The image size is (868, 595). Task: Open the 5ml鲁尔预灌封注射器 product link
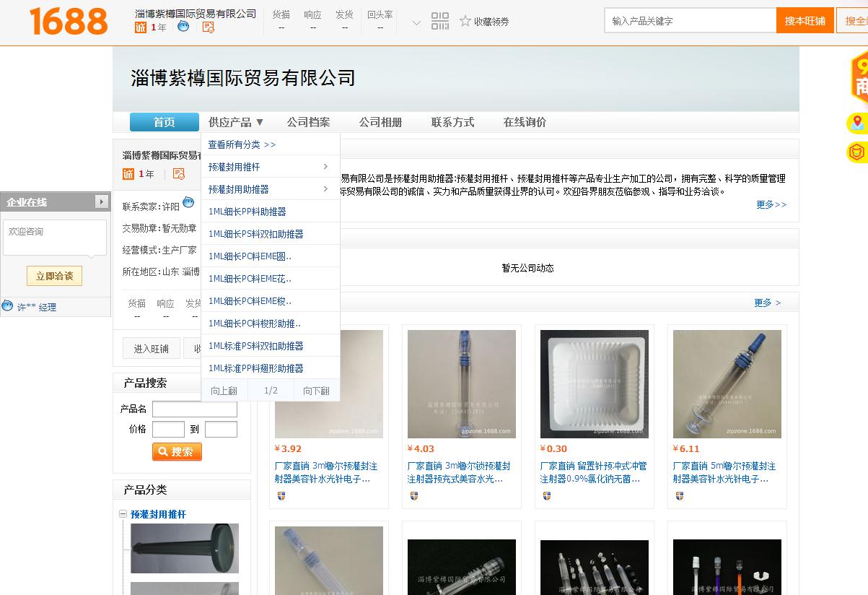pyautogui.click(x=726, y=472)
